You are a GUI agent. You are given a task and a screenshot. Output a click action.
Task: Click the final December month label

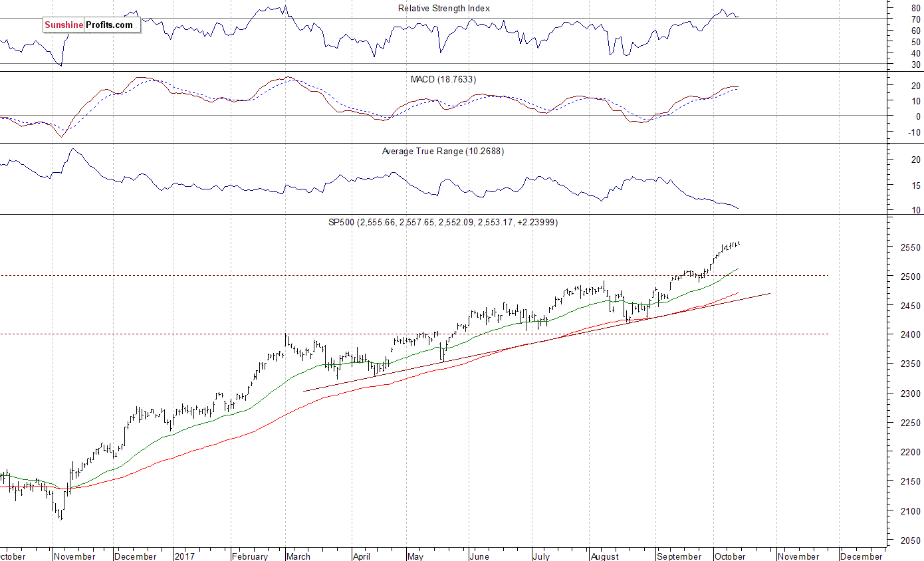point(862,556)
